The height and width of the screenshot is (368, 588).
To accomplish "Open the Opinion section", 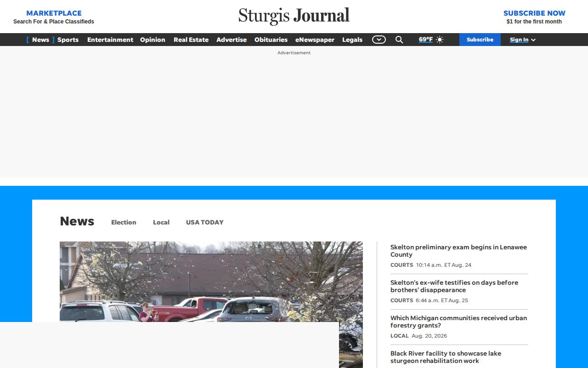I will coord(153,40).
